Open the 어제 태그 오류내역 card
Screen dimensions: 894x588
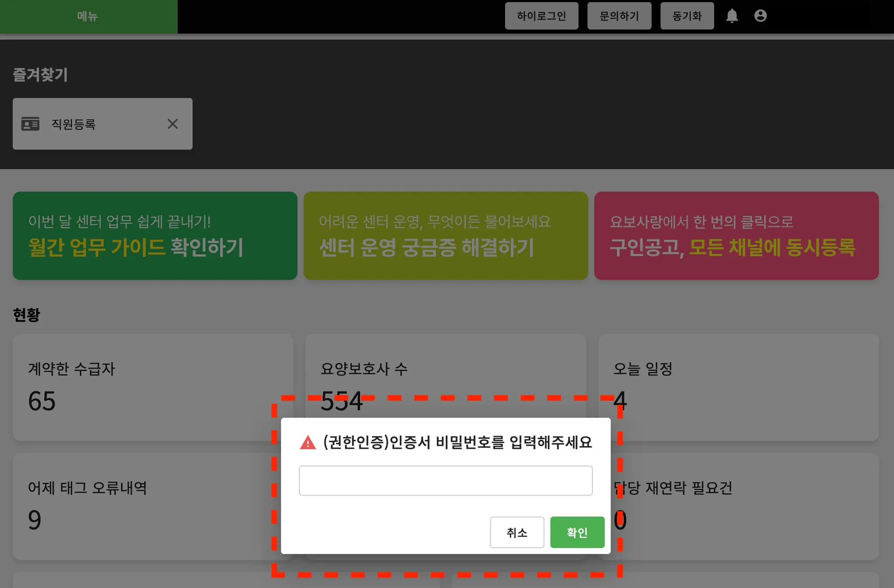144,506
